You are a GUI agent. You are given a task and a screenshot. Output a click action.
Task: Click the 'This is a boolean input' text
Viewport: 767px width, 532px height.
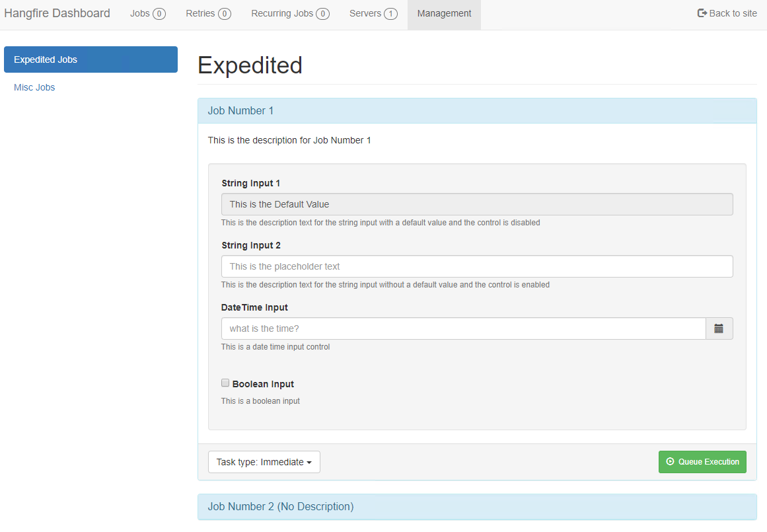tap(260, 401)
